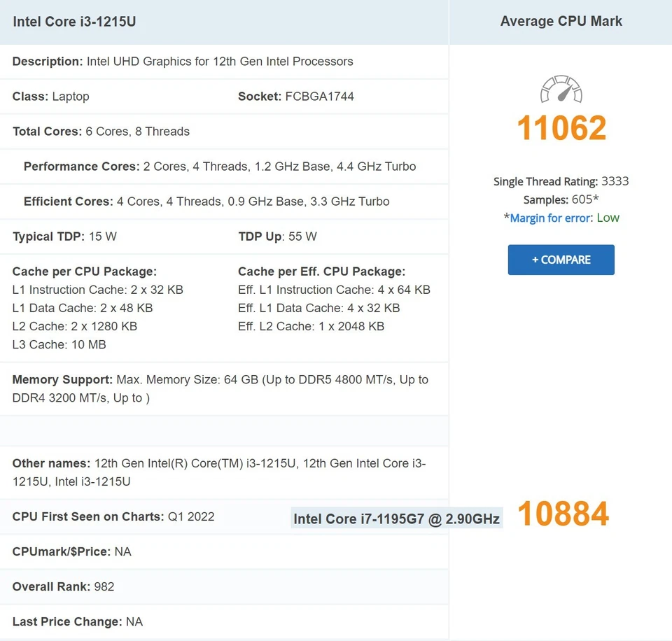Open the + COMPARE dialog

pyautogui.click(x=561, y=259)
